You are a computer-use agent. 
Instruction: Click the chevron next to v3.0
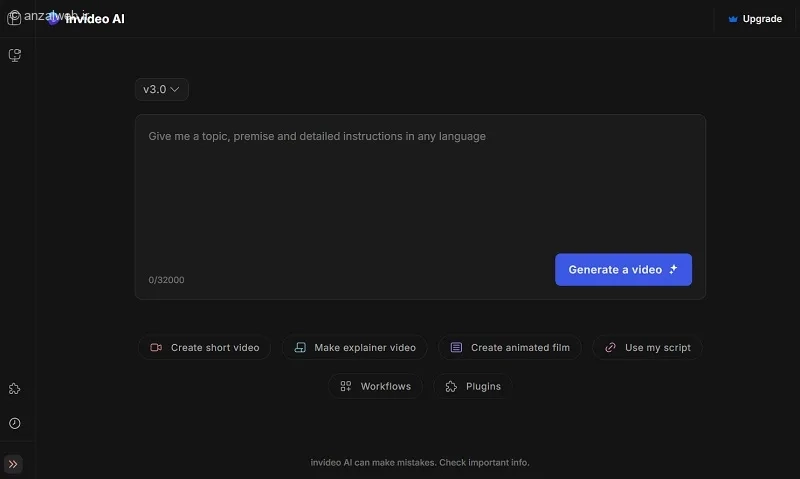174,89
